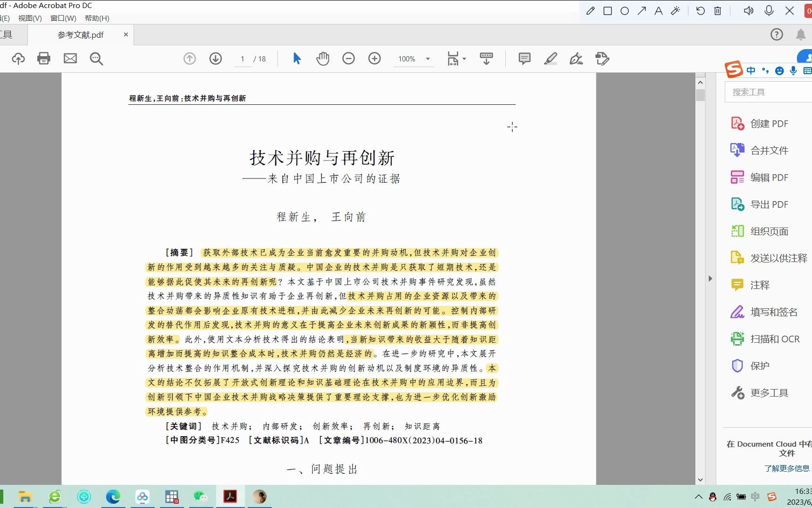Open the notifications bell
This screenshot has width=812, height=508.
[x=801, y=34]
